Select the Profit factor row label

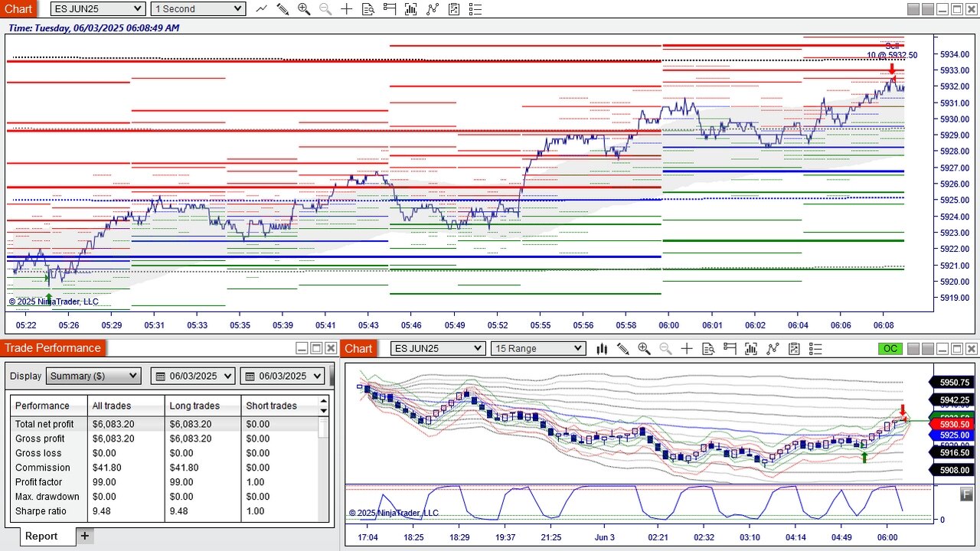pyautogui.click(x=38, y=482)
